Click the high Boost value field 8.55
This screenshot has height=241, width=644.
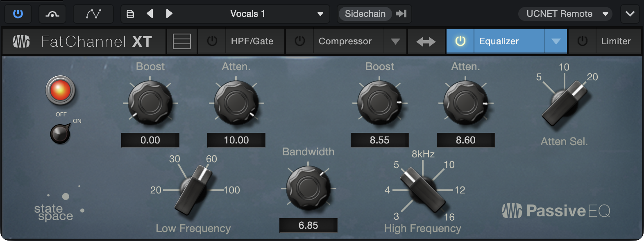click(x=380, y=140)
